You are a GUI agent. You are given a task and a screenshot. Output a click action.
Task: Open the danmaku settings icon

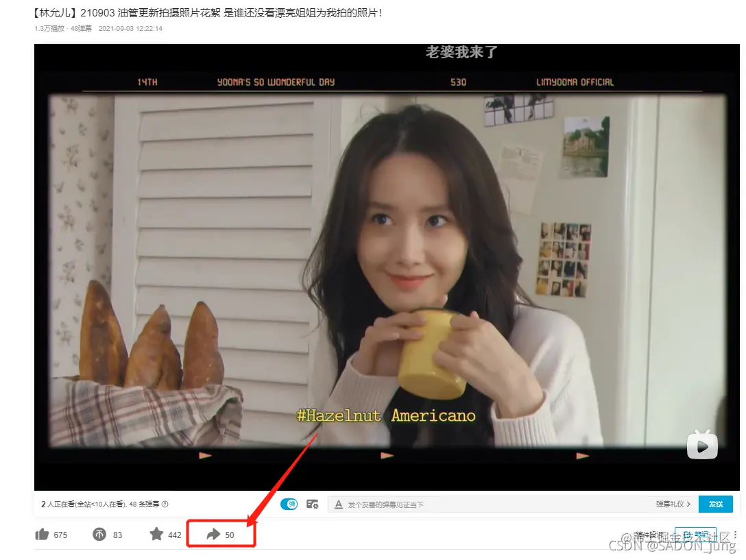(313, 504)
